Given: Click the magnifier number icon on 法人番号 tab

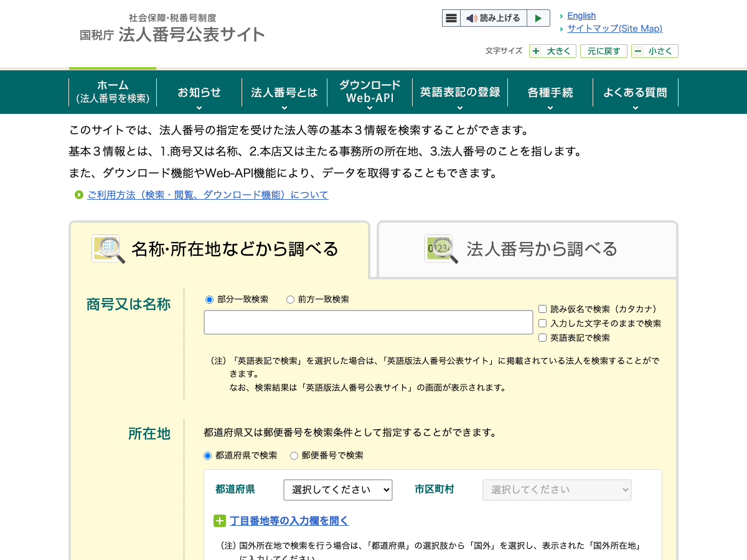Looking at the screenshot, I should pyautogui.click(x=441, y=249).
